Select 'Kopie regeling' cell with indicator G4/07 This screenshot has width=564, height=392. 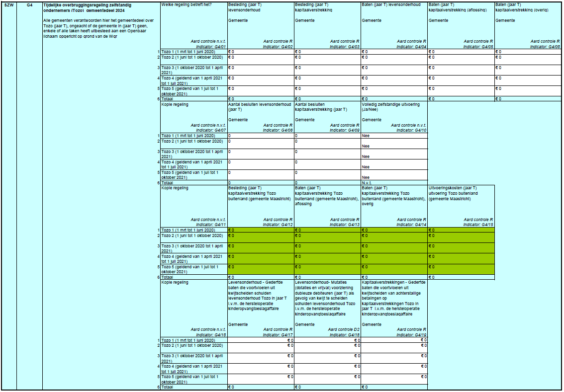click(193, 117)
